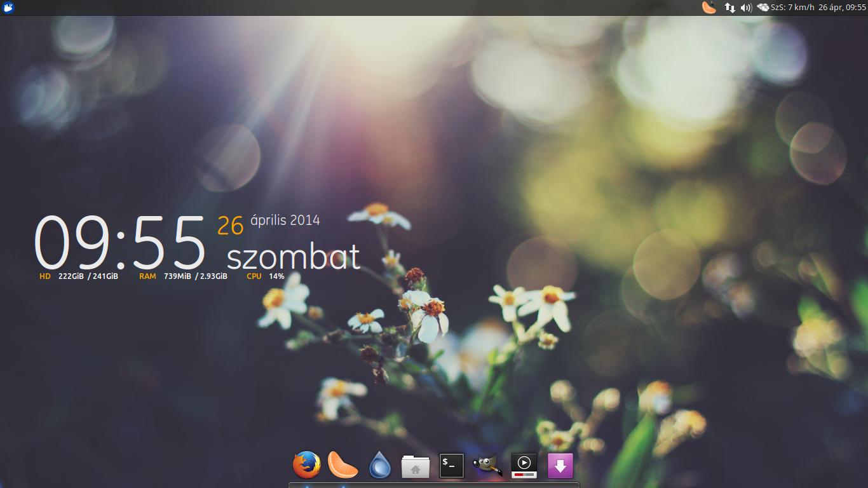Launch the terminal emulator from dock
Viewport: 868px width, 488px height.
click(452, 466)
